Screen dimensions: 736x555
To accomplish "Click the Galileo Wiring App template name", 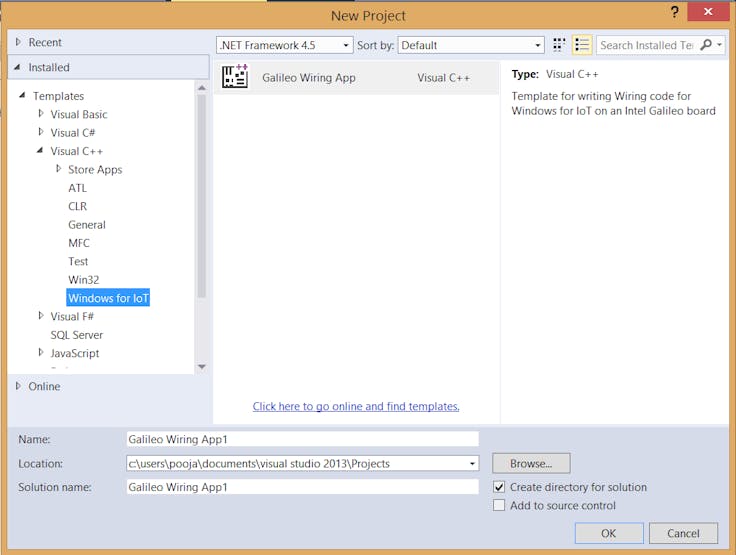I will 308,77.
